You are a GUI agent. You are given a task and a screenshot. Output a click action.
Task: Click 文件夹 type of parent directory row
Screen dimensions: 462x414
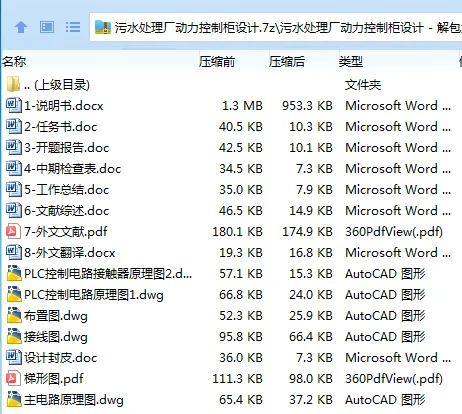(x=363, y=85)
